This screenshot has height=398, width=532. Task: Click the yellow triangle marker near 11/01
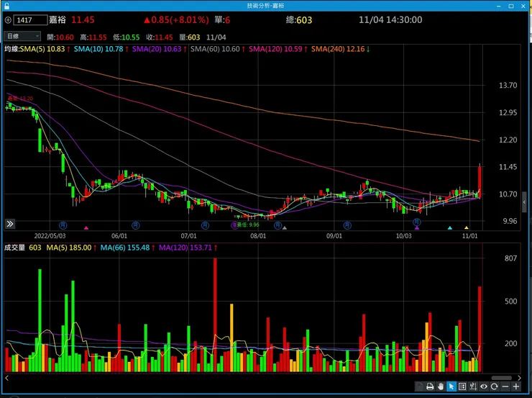tap(467, 228)
